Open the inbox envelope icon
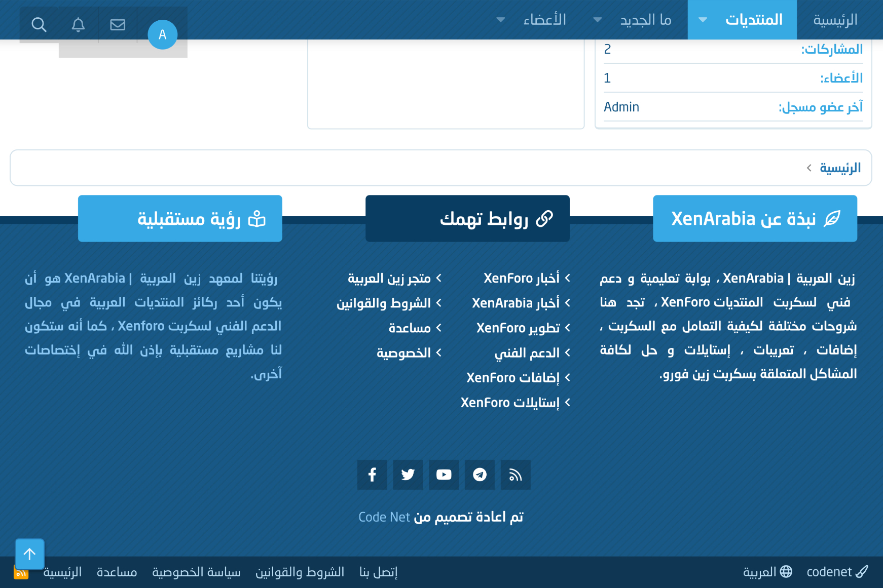Image resolution: width=883 pixels, height=588 pixels. click(x=118, y=24)
